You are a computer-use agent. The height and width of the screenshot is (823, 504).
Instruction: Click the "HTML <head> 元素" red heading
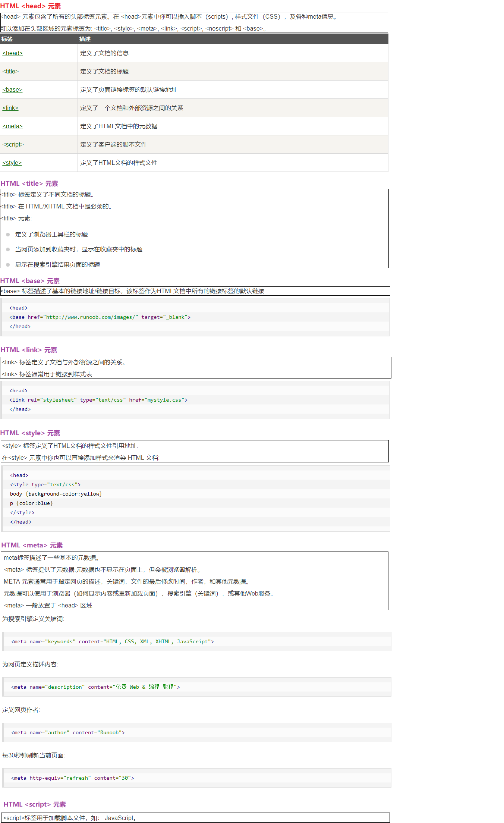coord(31,6)
